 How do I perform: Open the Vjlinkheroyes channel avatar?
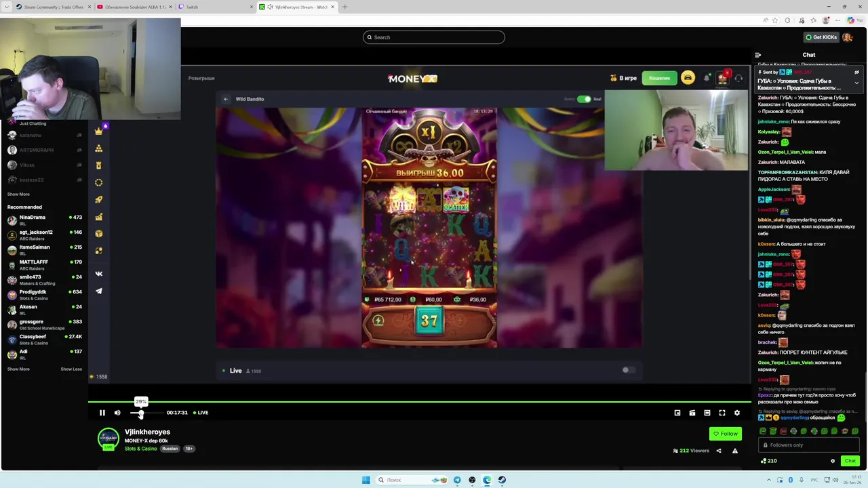[108, 439]
